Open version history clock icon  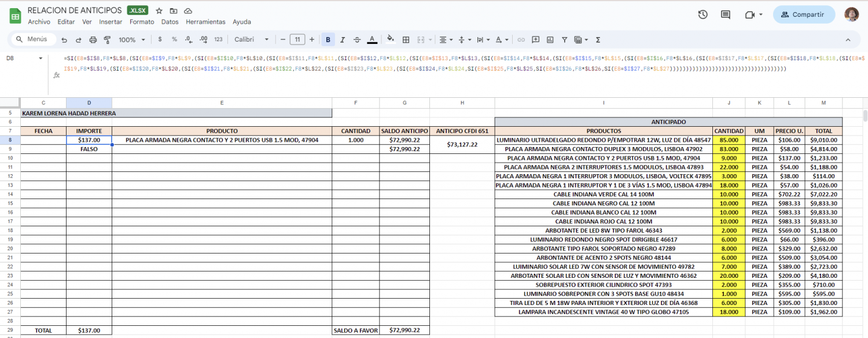coord(703,14)
